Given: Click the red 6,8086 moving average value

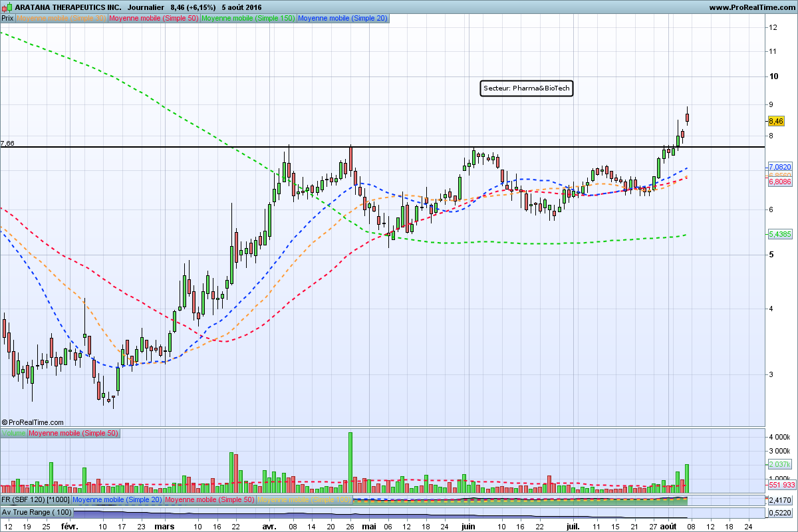Looking at the screenshot, I should 779,182.
